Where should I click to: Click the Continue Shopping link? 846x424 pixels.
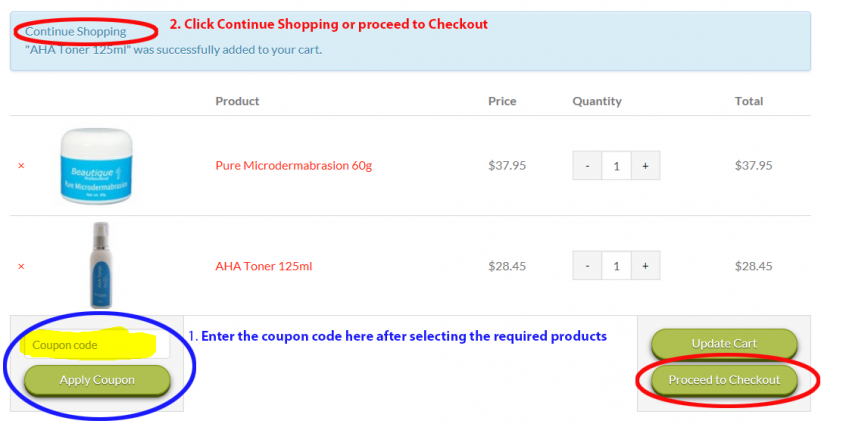click(76, 31)
